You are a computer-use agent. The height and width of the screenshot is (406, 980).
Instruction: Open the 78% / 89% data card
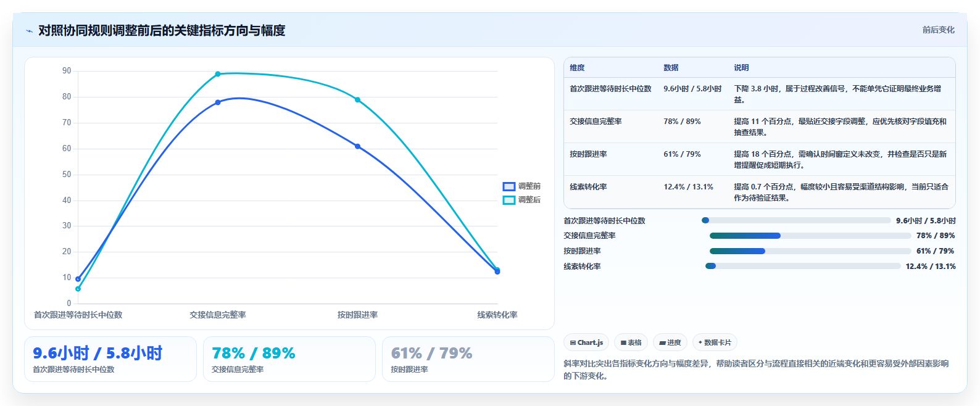click(x=289, y=359)
